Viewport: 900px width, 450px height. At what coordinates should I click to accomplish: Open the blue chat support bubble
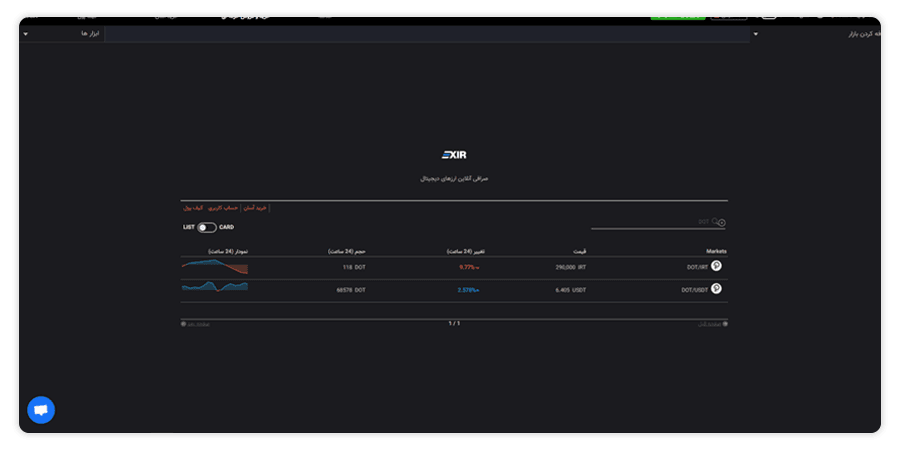click(41, 410)
